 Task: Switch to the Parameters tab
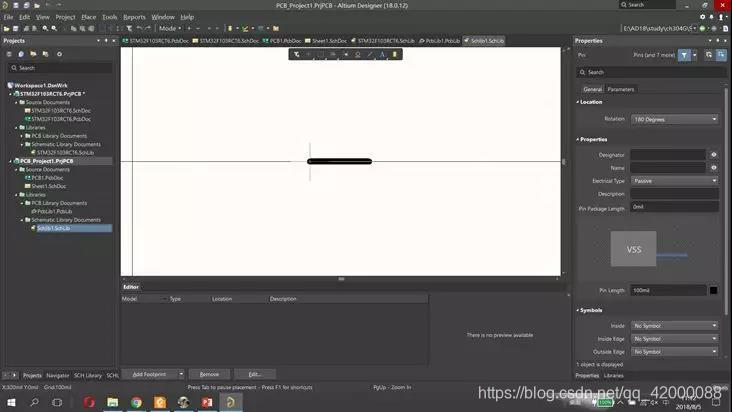(x=621, y=89)
